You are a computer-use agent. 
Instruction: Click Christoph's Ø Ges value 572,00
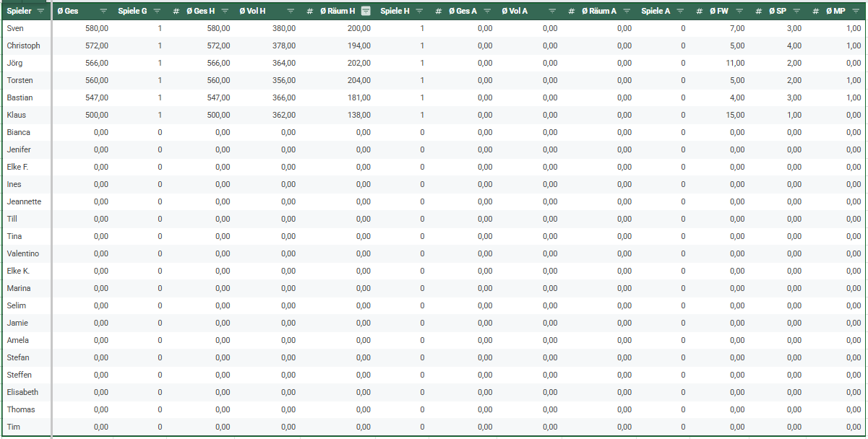97,45
